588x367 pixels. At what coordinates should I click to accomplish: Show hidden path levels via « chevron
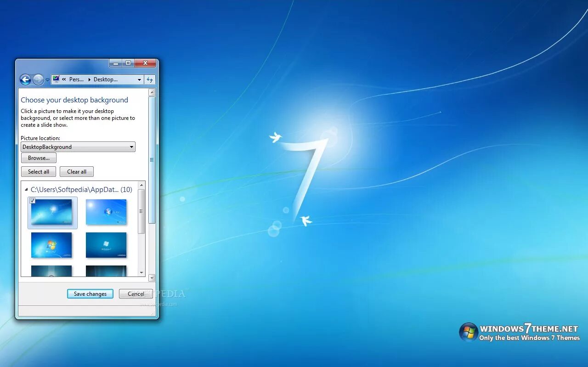(x=64, y=79)
